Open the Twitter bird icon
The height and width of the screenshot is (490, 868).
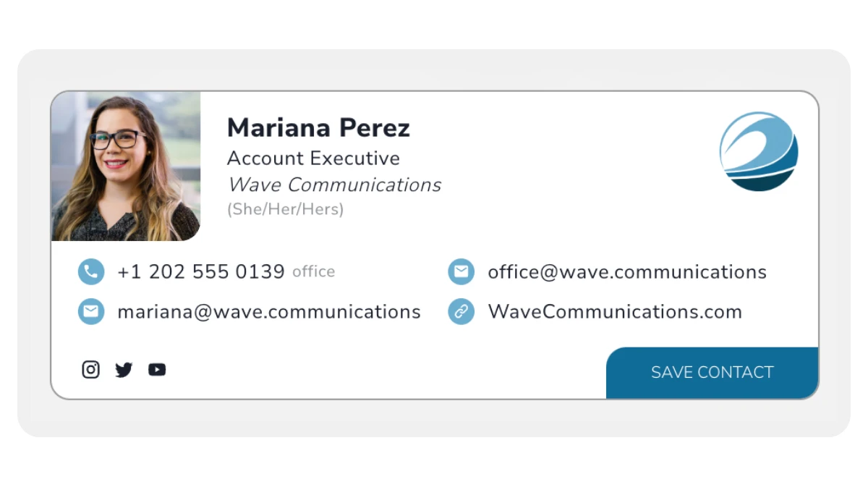(x=124, y=370)
